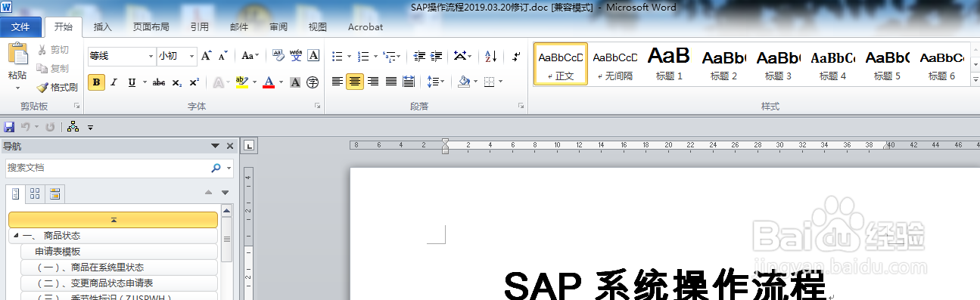Expand the Font dialog launcher
The height and width of the screenshot is (300, 980).
317,107
